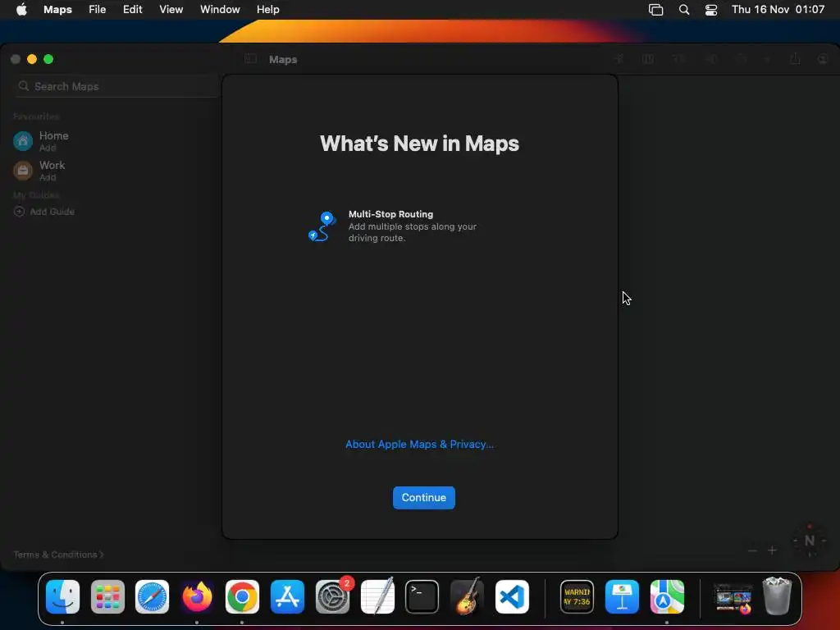Open Terms & Conditions link
This screenshot has height=630, width=840.
click(58, 555)
